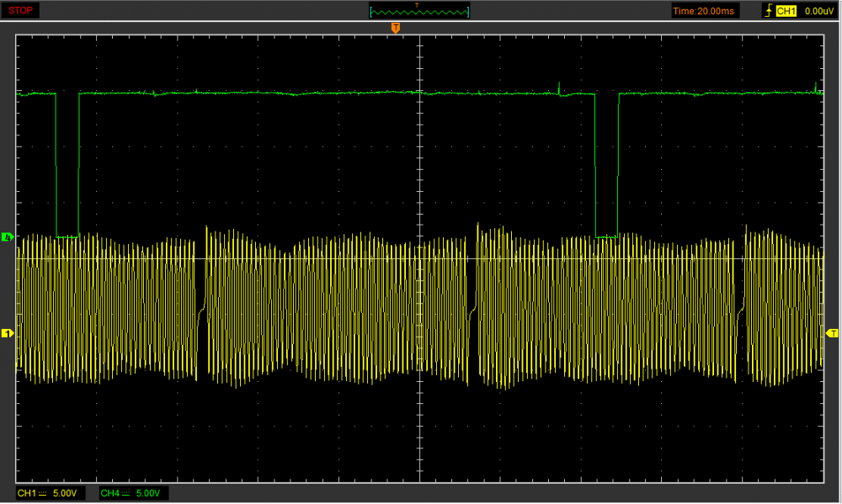Click the second green low pulse
This screenshot has height=504, width=842.
click(x=606, y=168)
